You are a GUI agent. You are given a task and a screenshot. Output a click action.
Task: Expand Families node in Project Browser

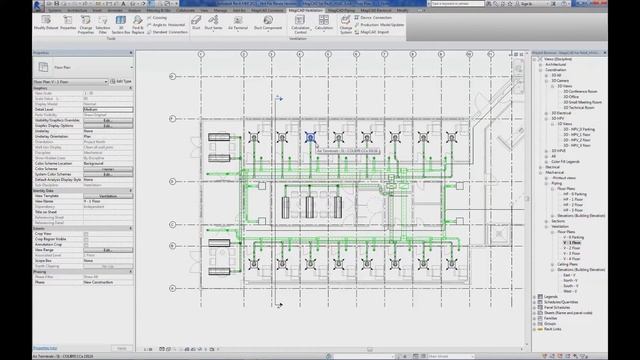click(535, 318)
